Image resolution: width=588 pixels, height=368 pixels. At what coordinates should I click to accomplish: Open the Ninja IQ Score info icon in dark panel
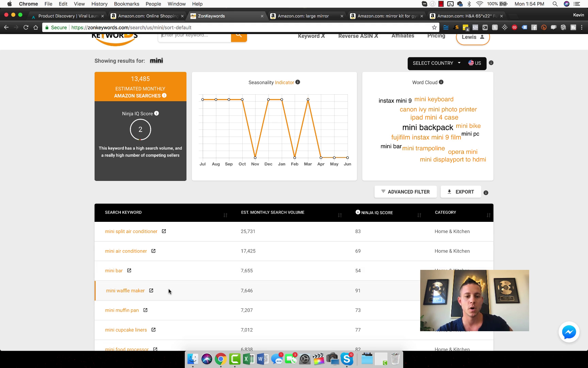click(157, 113)
